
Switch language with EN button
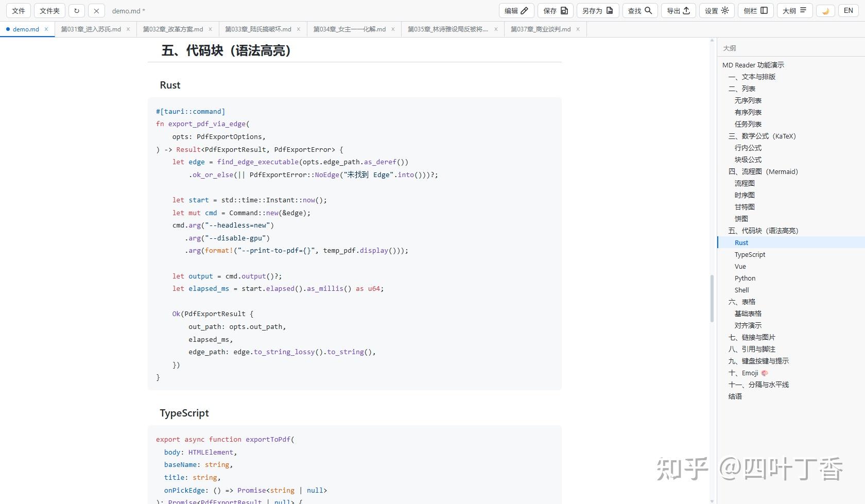[x=849, y=11]
